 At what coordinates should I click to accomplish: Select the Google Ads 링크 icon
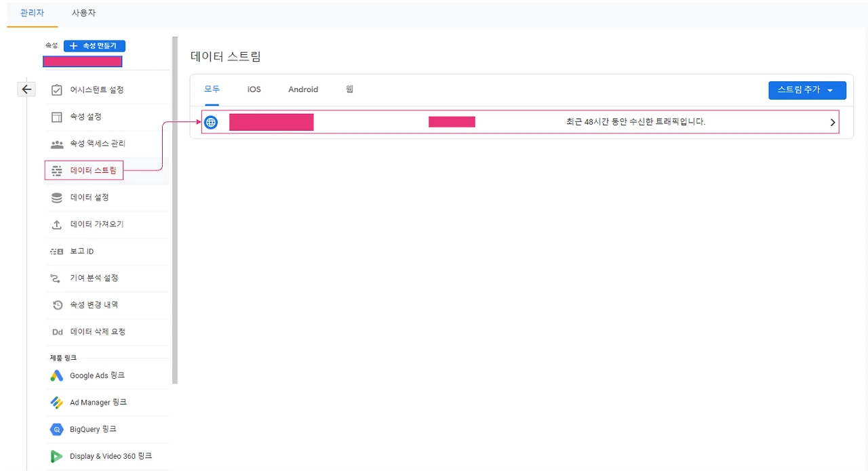pos(56,375)
